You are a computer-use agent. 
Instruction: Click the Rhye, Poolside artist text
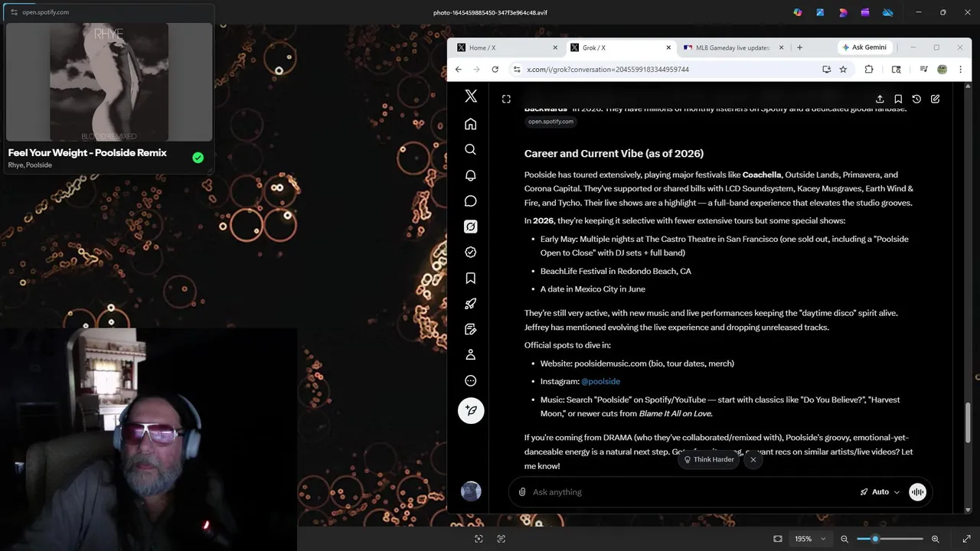(x=30, y=165)
